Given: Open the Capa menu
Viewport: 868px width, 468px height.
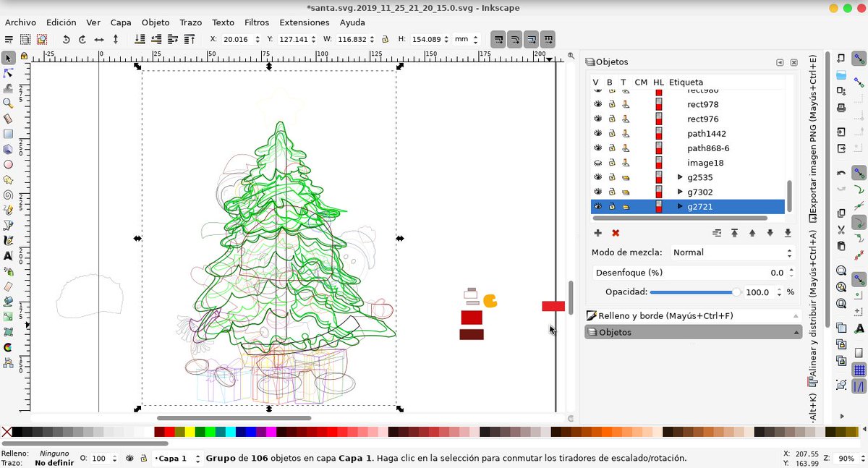Looking at the screenshot, I should click(x=121, y=22).
